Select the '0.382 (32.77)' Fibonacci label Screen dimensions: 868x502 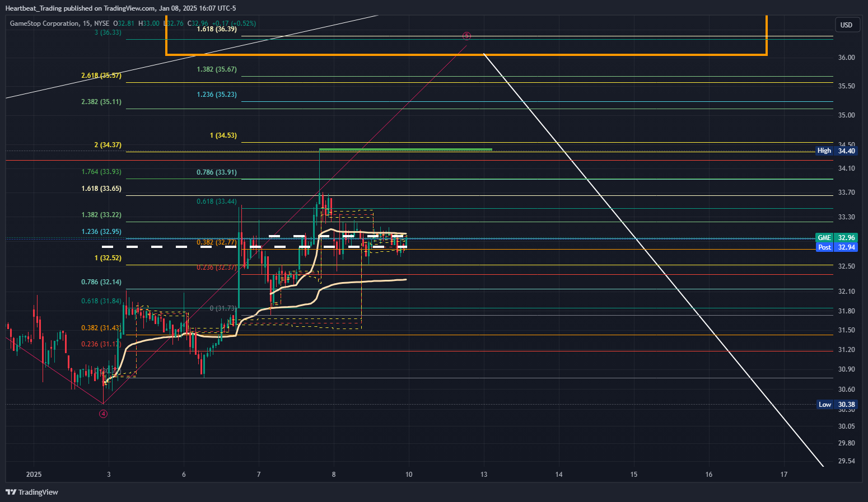point(217,242)
